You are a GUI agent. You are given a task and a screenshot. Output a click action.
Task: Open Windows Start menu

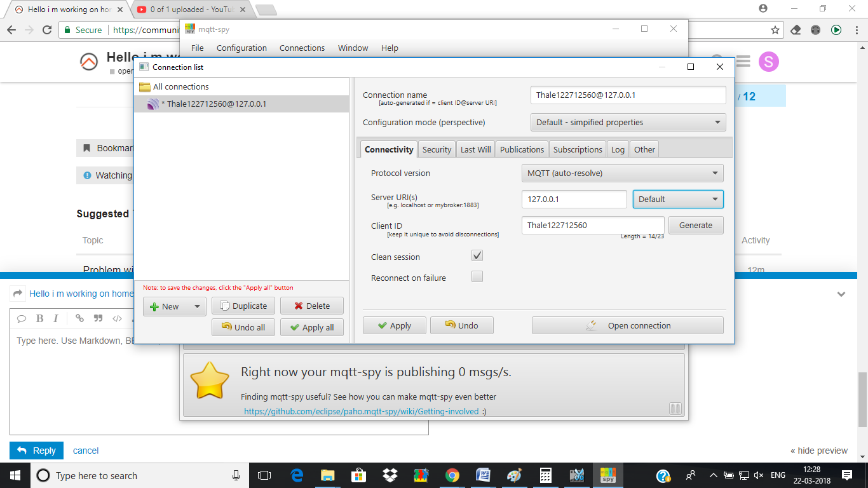pyautogui.click(x=15, y=475)
